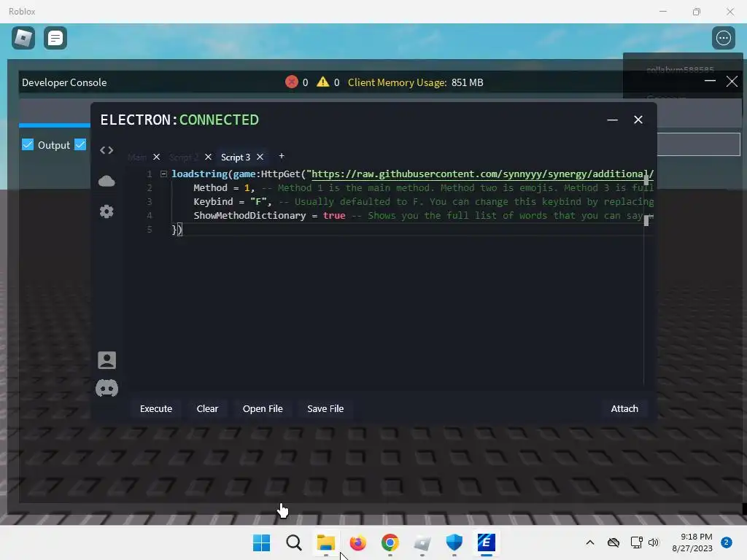The width and height of the screenshot is (747, 560).
Task: Close the Electron window
Action: point(638,120)
